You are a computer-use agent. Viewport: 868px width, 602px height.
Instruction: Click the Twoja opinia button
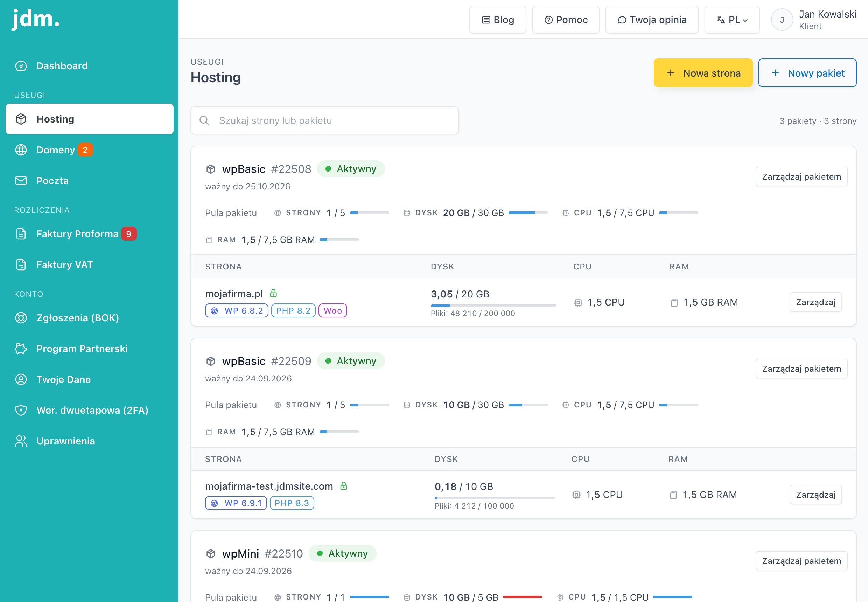(652, 20)
